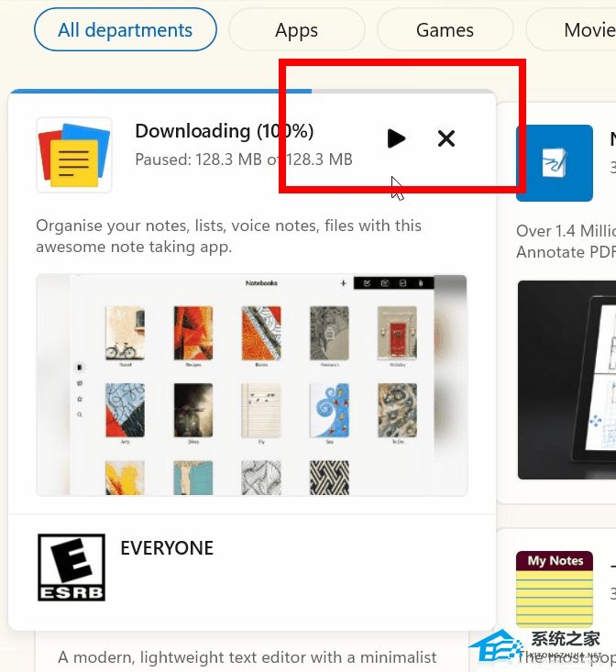
Task: Open the My Notes yellow notepad icon
Action: [555, 589]
